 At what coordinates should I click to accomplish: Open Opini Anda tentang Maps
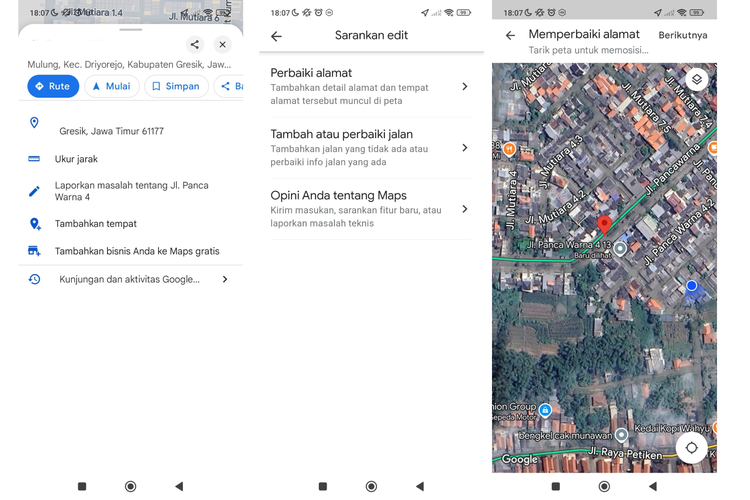371,209
